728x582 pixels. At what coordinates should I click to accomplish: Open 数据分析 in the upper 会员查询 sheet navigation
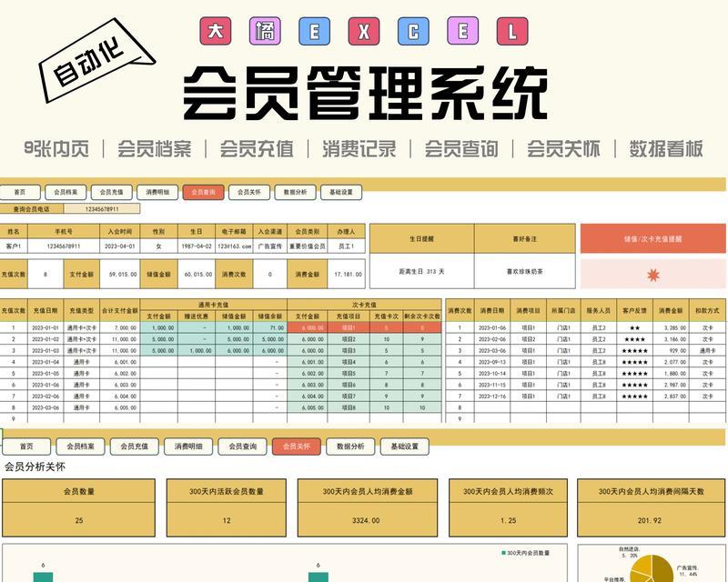point(295,192)
